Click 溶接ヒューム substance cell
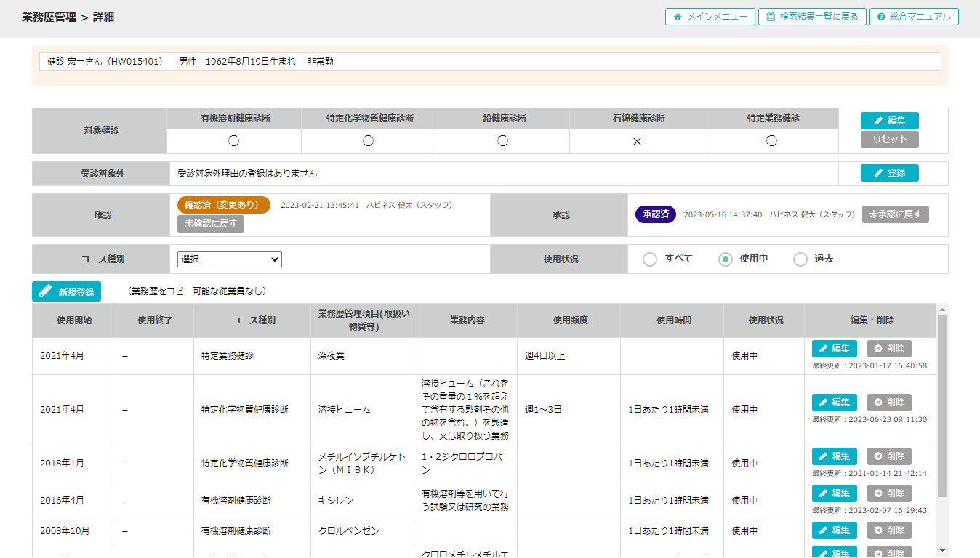The width and height of the screenshot is (980, 558). (x=362, y=410)
